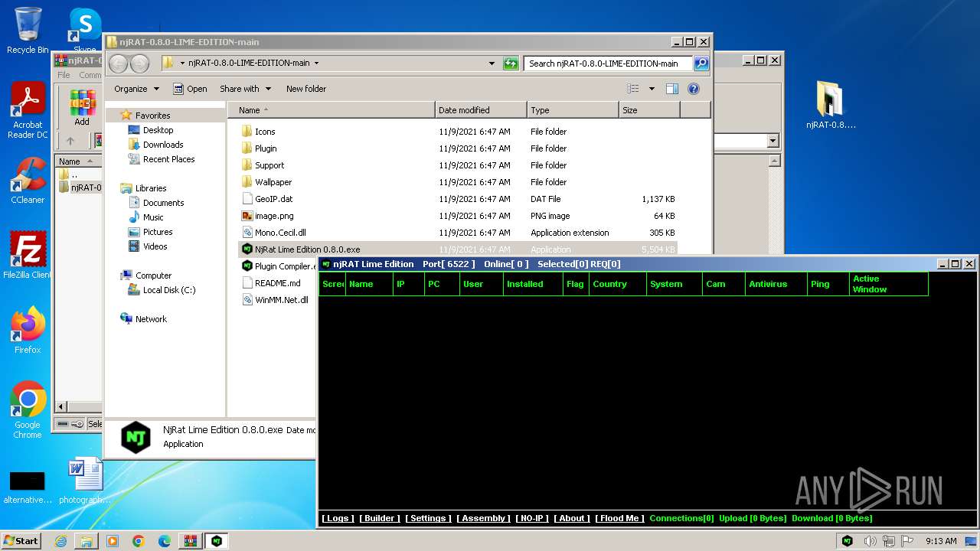Click the search magnifier icon in Explorer

tap(701, 64)
